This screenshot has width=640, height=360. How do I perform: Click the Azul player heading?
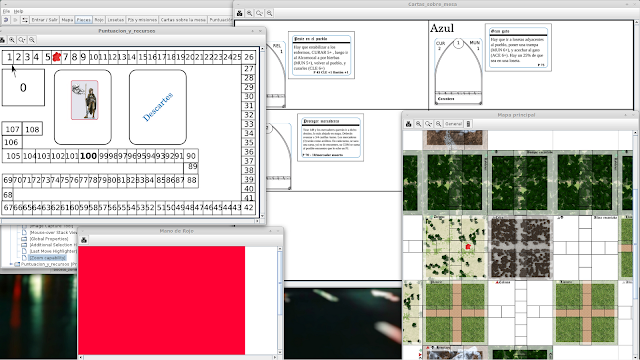click(442, 28)
